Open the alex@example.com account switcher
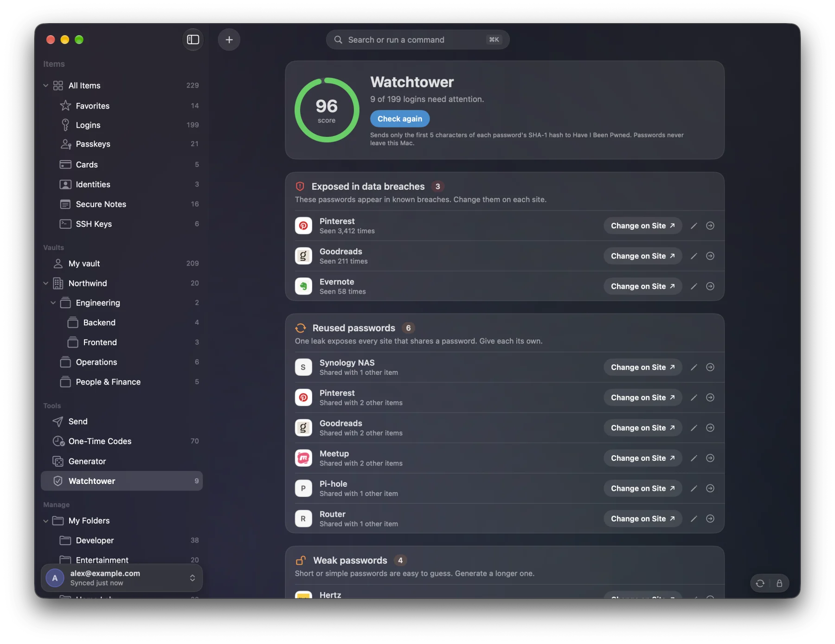Screen dimensions: 835x644 [x=122, y=578]
